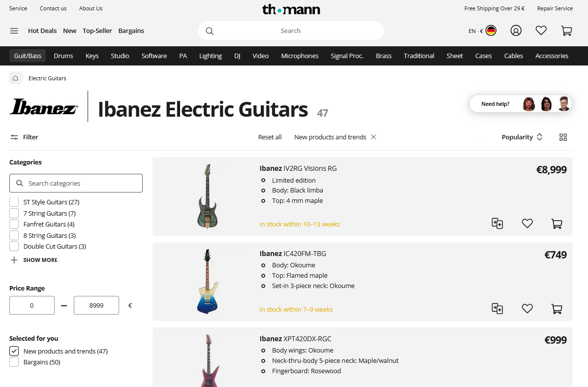588x387 pixels.
Task: Add IC420FM-TBG to wishlist
Action: tap(527, 309)
